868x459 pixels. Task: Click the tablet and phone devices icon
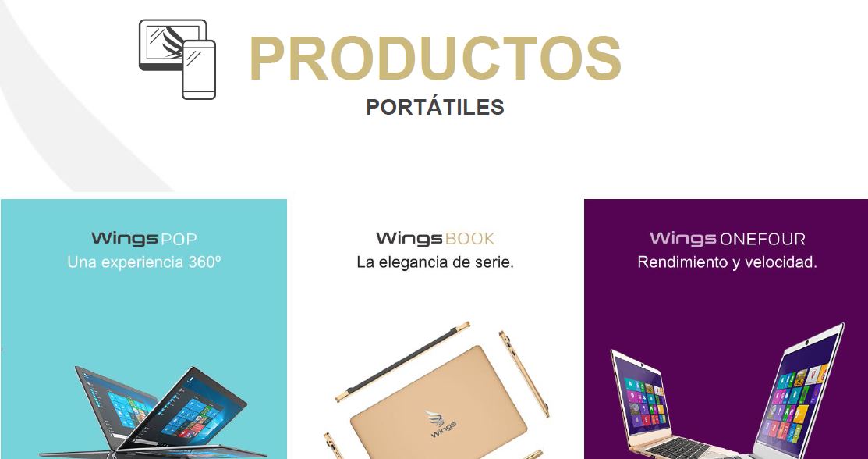click(177, 59)
